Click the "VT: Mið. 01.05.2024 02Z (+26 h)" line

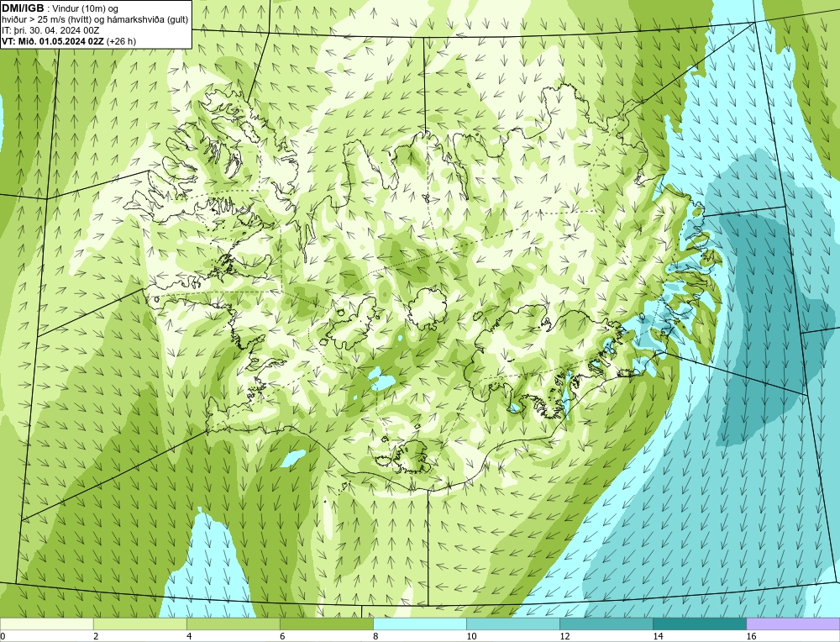(69, 41)
